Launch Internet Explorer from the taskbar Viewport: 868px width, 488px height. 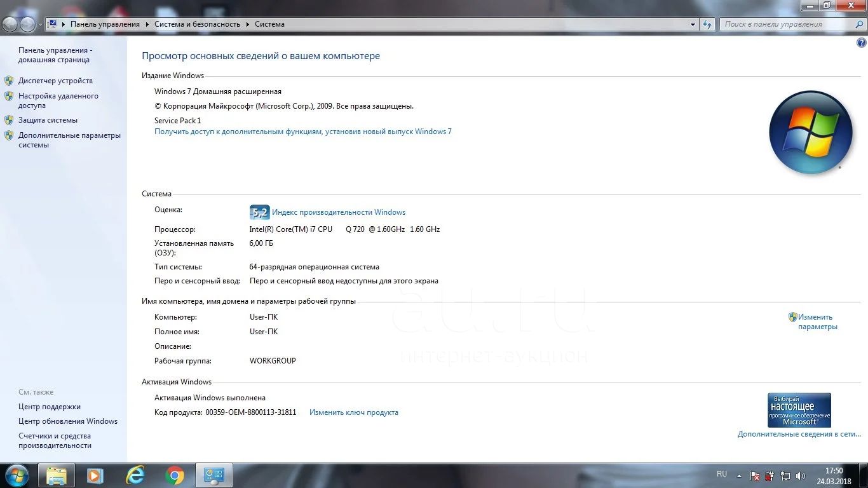tap(135, 475)
